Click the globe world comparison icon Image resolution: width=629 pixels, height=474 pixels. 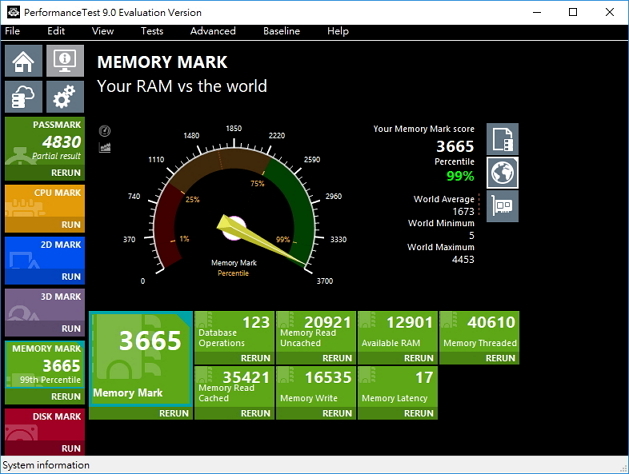pos(502,172)
